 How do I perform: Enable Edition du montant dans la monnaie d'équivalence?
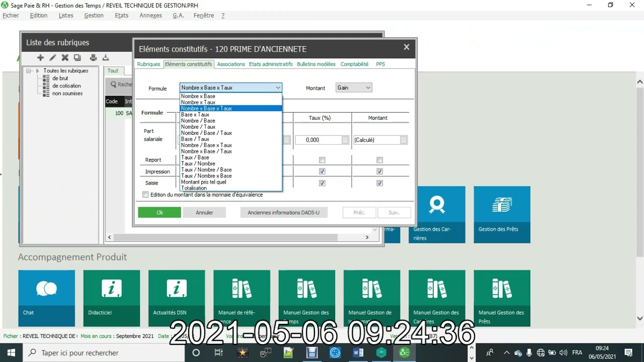[x=145, y=195]
